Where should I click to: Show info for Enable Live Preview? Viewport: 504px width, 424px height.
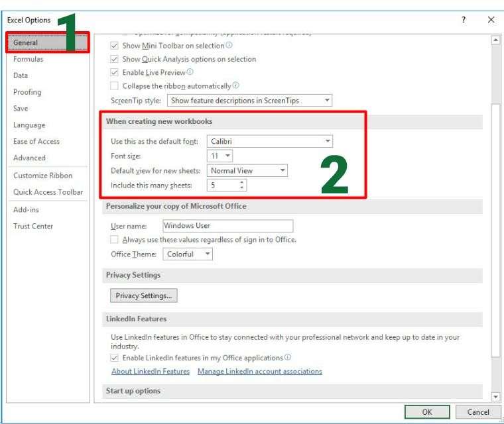pos(190,72)
